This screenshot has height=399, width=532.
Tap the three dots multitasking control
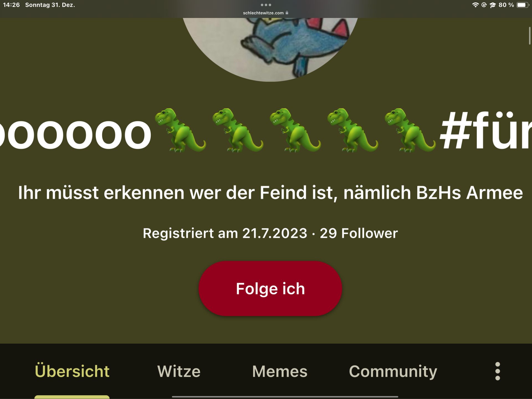[266, 5]
